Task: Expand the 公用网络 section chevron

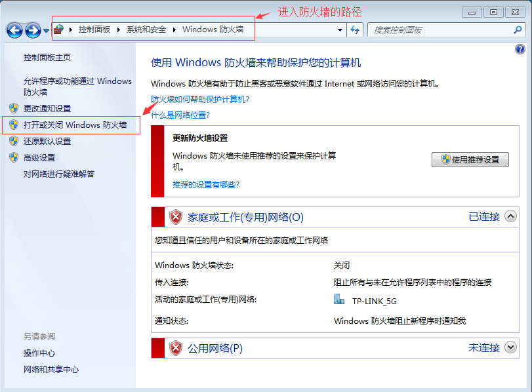Action: pos(510,347)
